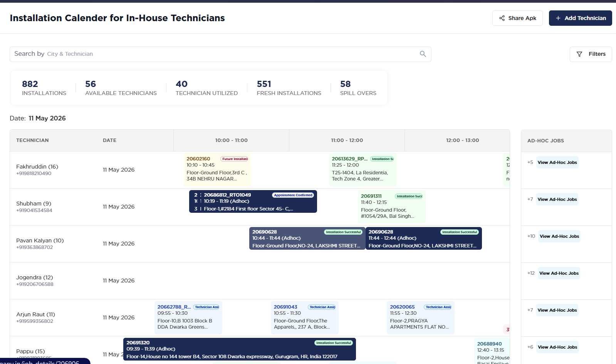View Ad-Hoc Jobs for Jogendra row

tap(559, 273)
